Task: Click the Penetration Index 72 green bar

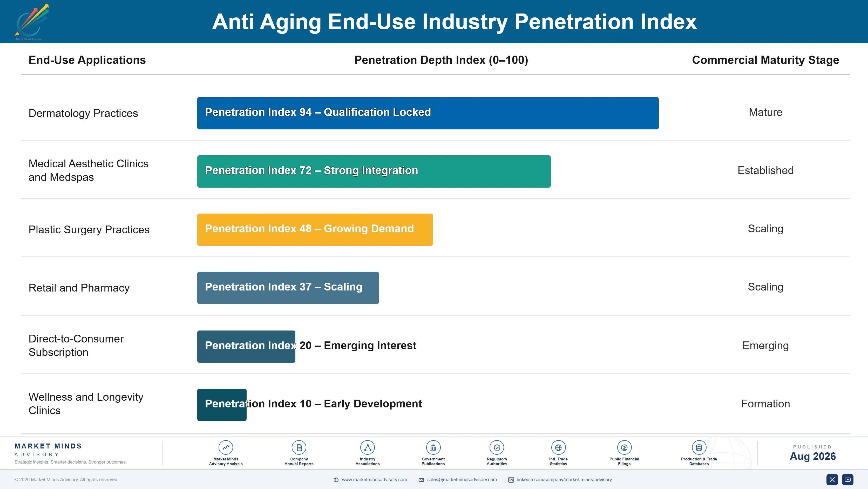Action: (x=374, y=171)
